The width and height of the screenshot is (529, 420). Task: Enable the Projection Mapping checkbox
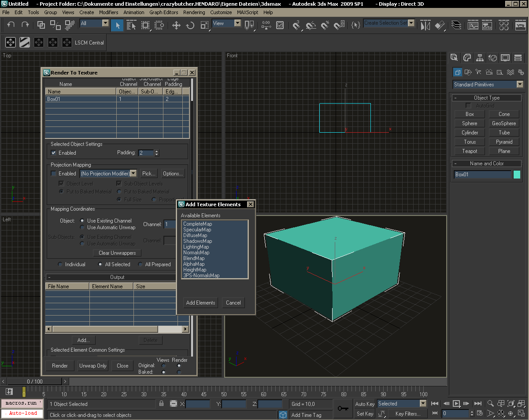(54, 174)
